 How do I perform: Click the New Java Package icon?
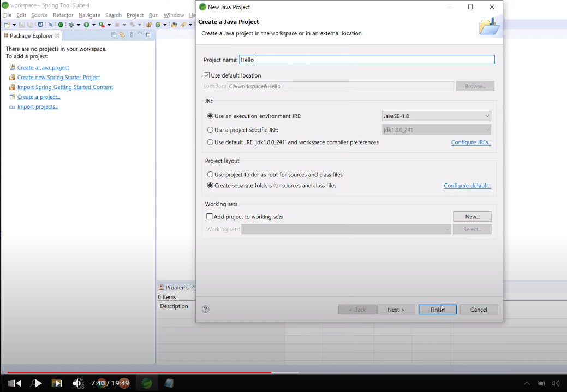148,25
